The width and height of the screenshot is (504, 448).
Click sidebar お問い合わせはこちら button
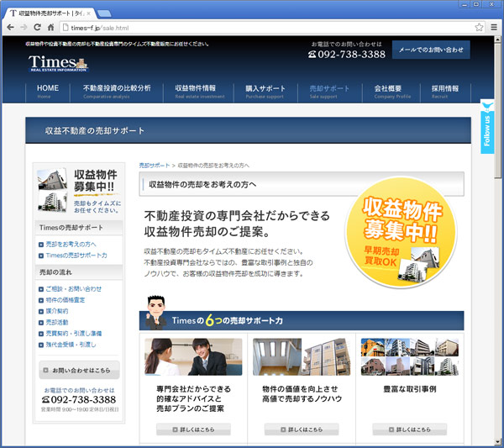[79, 370]
